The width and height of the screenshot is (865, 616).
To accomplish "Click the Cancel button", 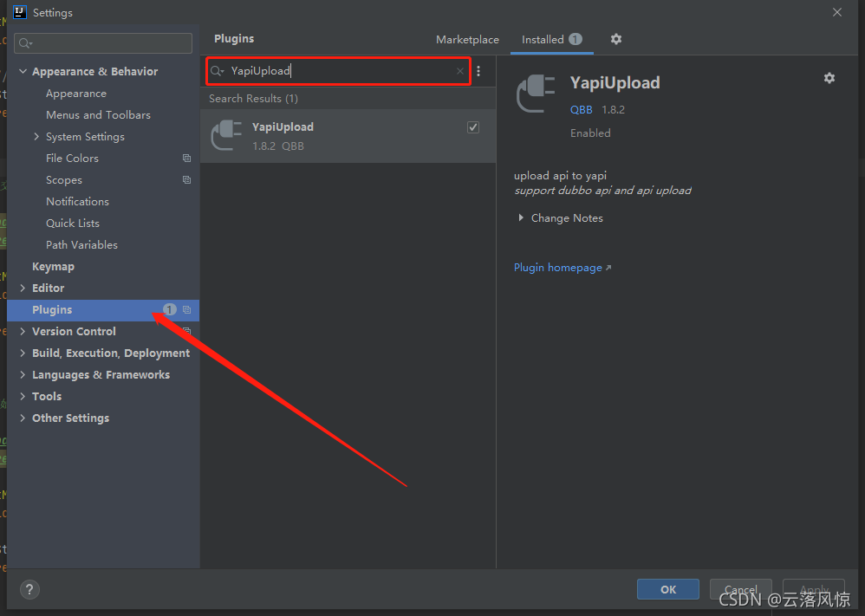I will (x=740, y=589).
